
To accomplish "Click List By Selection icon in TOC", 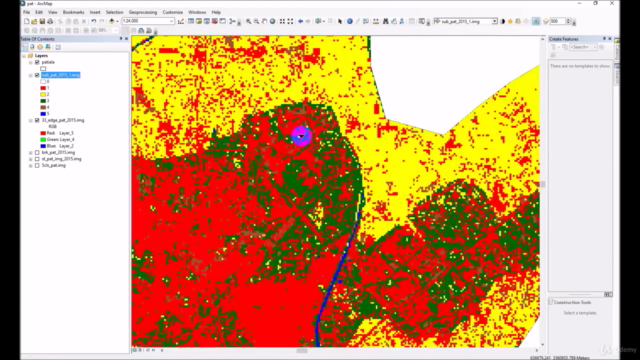I will pos(48,47).
